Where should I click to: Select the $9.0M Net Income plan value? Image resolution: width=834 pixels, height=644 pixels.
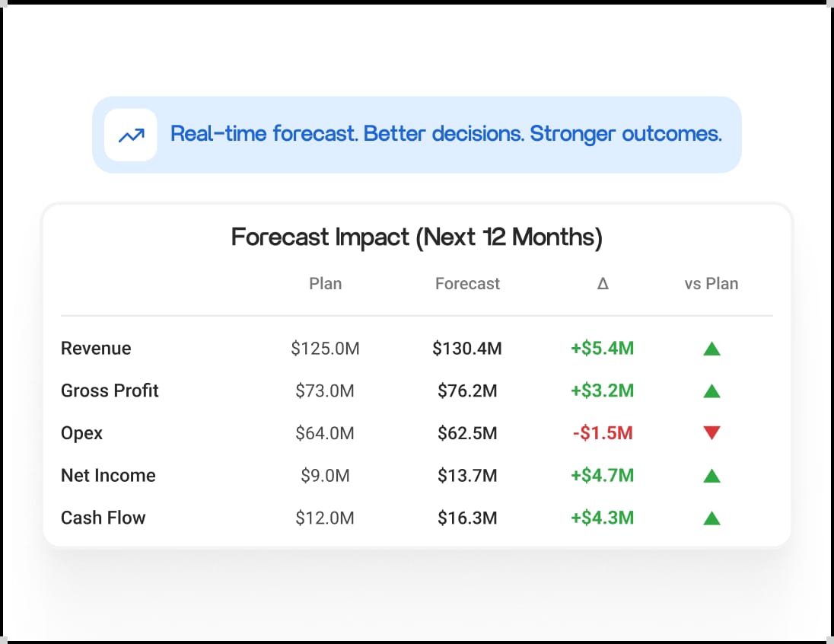point(325,475)
